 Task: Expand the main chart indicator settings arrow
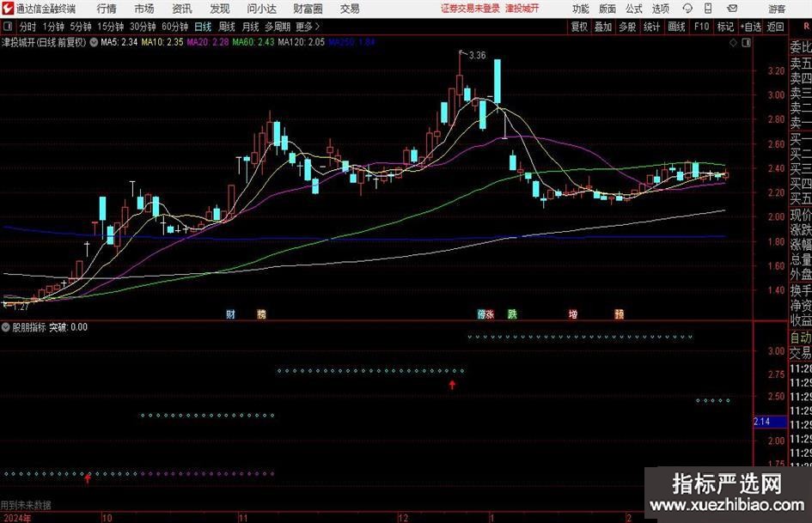click(94, 42)
